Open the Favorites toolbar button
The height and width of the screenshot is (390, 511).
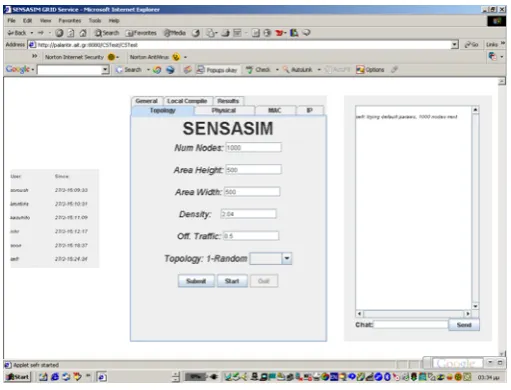click(x=141, y=33)
